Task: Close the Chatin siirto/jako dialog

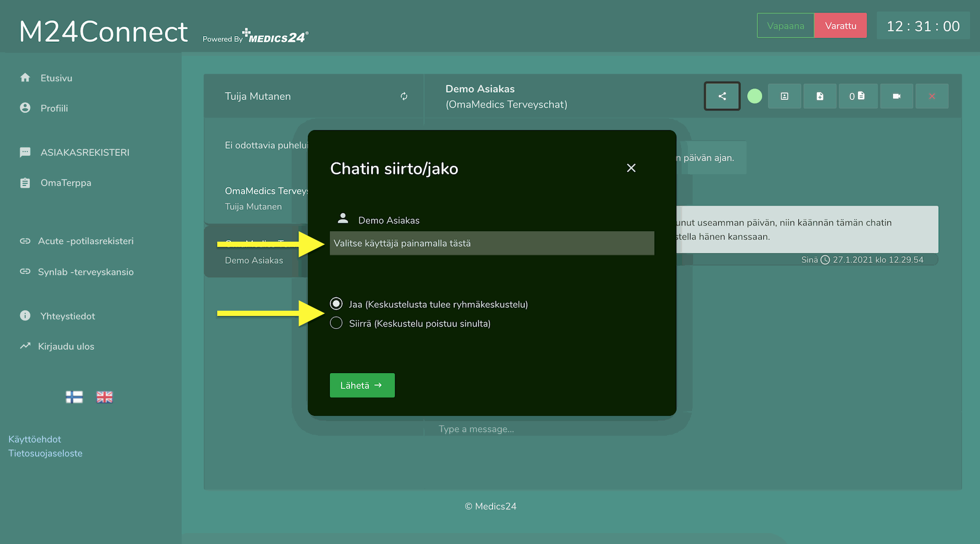Action: (x=631, y=168)
